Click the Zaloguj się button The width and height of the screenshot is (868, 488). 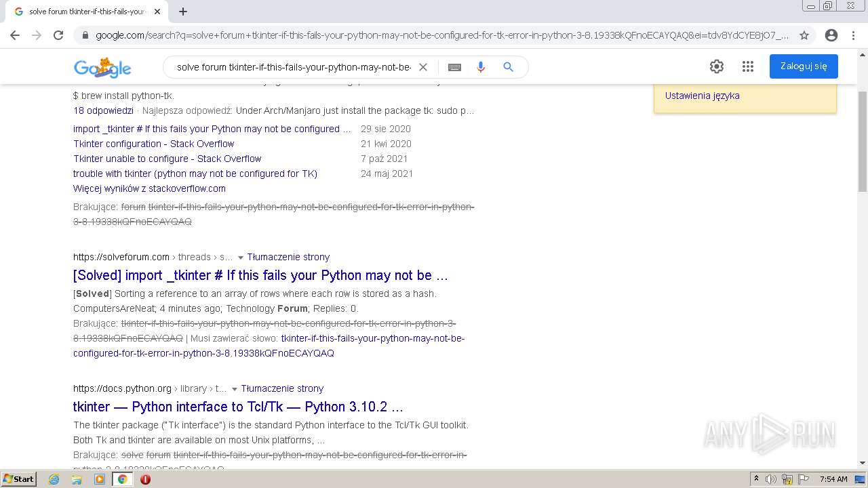point(804,66)
